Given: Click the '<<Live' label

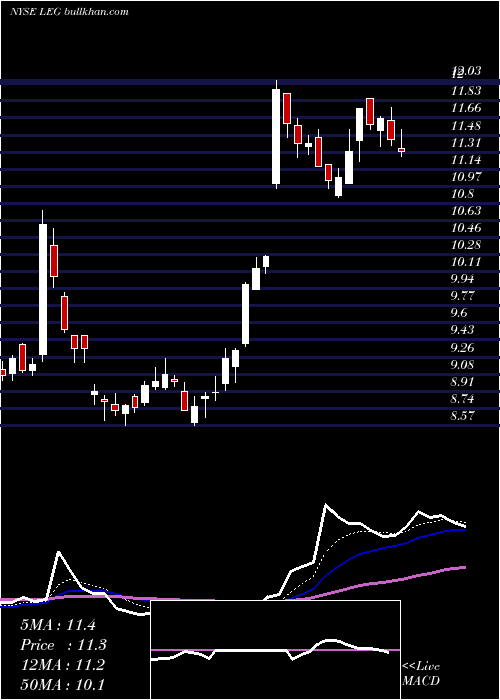Looking at the screenshot, I should click(x=421, y=667).
